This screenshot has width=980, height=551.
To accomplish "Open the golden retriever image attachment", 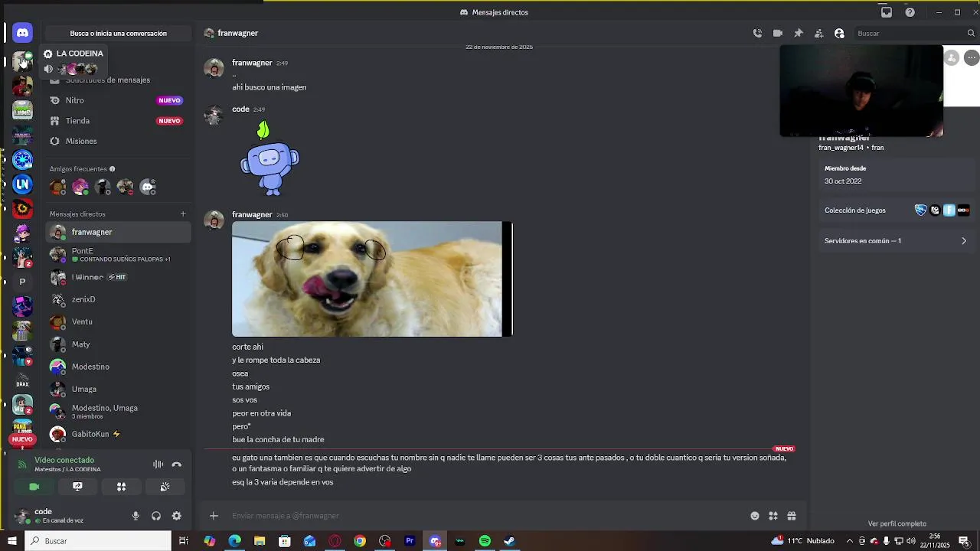I will click(372, 279).
